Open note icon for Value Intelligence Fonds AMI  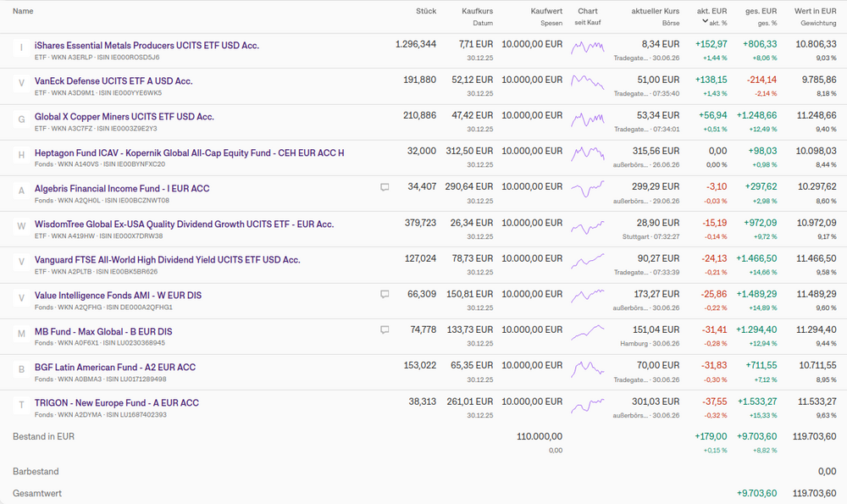[x=385, y=295]
